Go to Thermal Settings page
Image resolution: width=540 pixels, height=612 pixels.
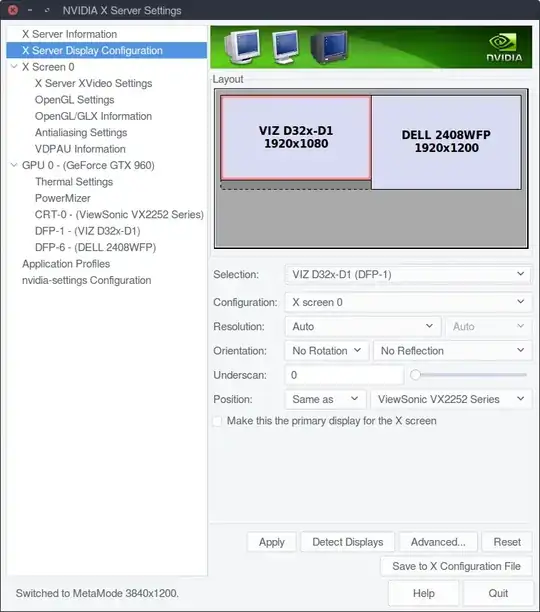point(74,181)
